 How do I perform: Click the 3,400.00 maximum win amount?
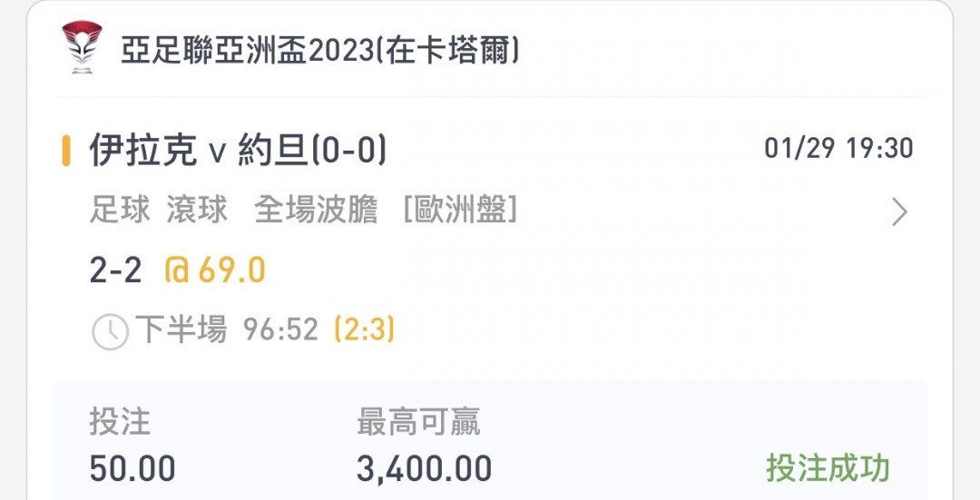(425, 469)
